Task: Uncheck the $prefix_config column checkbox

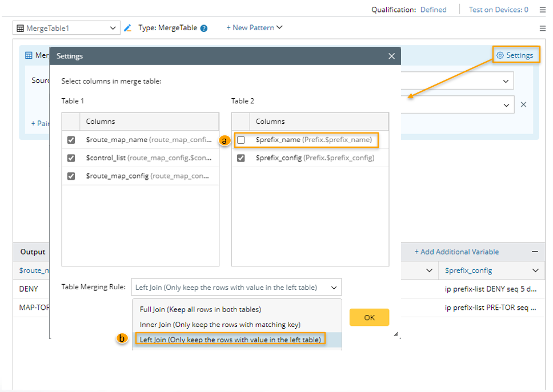Action: (241, 158)
